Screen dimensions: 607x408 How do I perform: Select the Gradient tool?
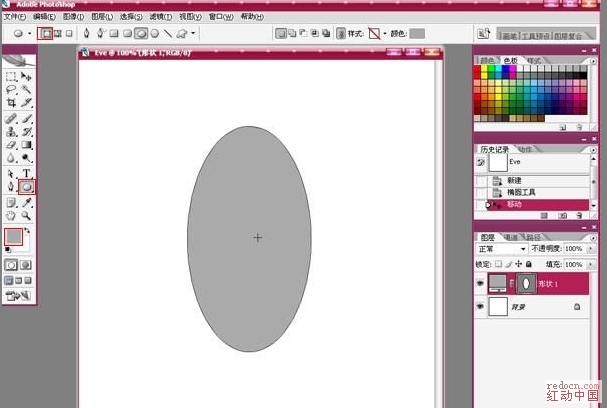pos(26,145)
